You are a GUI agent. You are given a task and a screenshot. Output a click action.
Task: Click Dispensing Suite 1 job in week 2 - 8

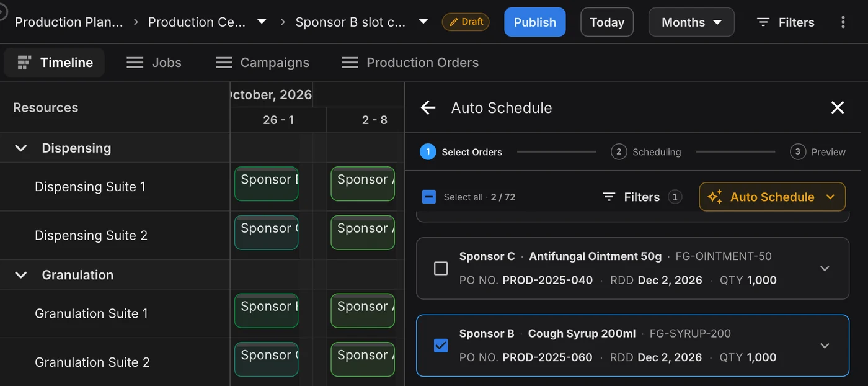pyautogui.click(x=363, y=184)
